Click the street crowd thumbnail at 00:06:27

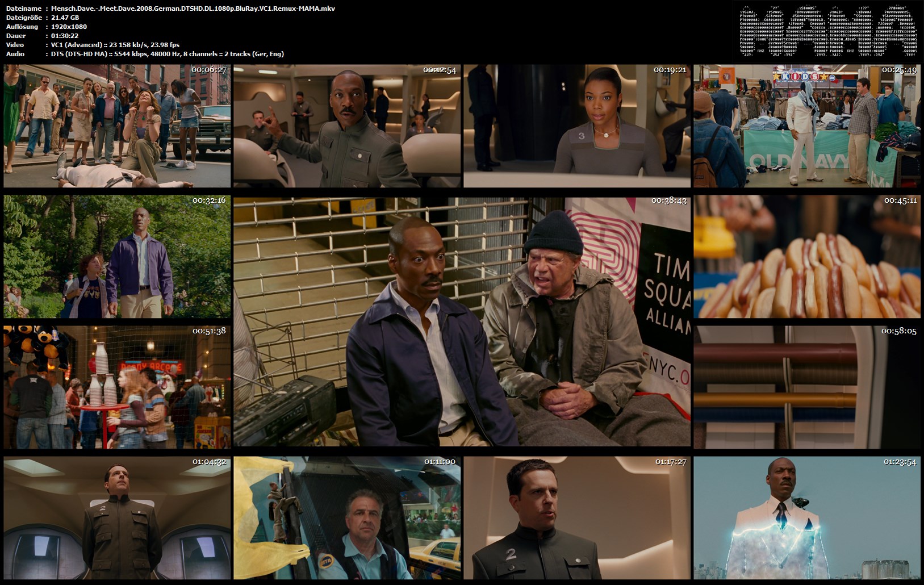pos(117,126)
